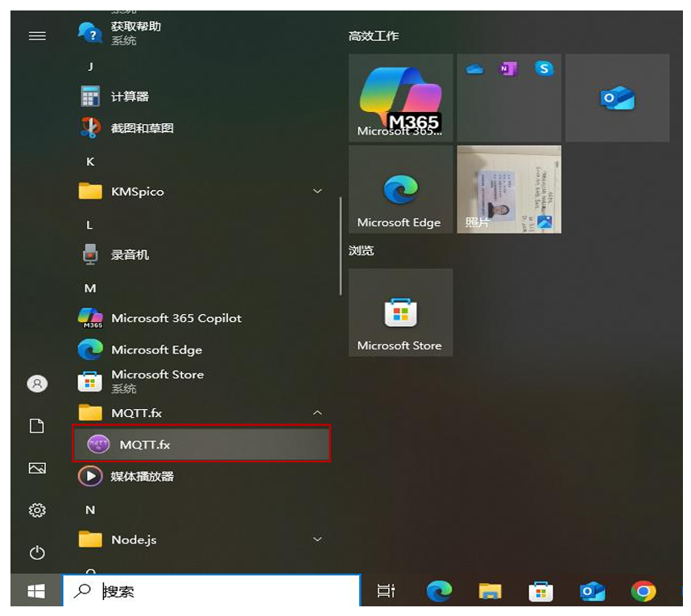Open the Outlook tile
This screenshot has height=616, width=691.
(x=618, y=97)
